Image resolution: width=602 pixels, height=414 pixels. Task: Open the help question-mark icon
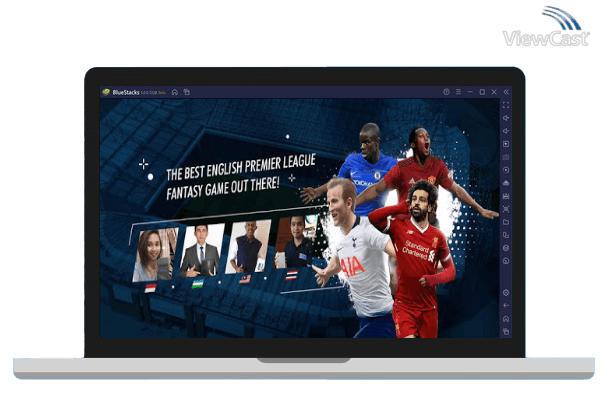coord(446,92)
